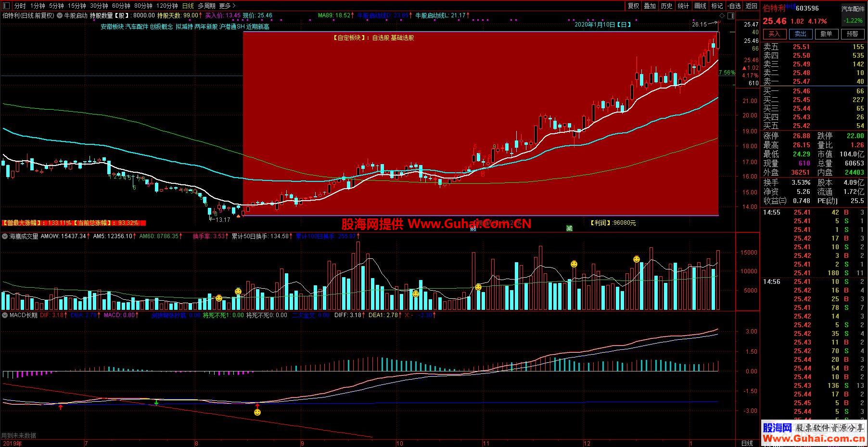Click the 买一 price 25.46
Image resolution: width=868 pixels, height=447 pixels.
[801, 91]
